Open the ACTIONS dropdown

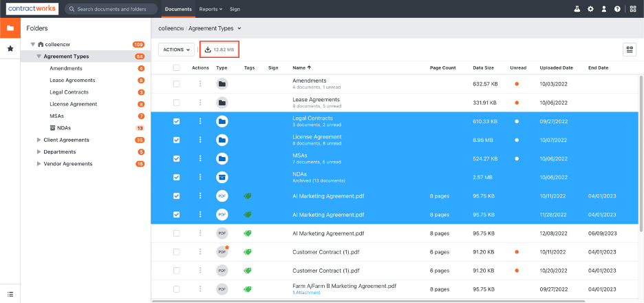point(176,50)
